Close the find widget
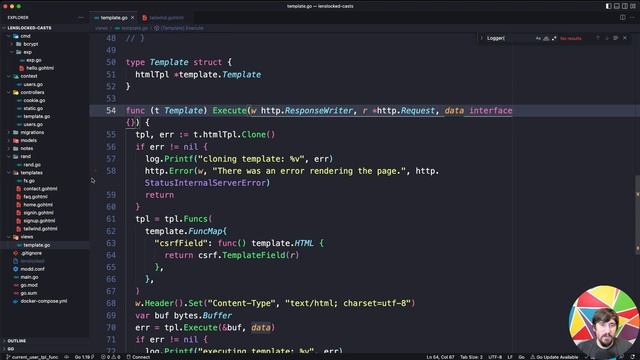Image resolution: width=640 pixels, height=360 pixels. (x=625, y=38)
